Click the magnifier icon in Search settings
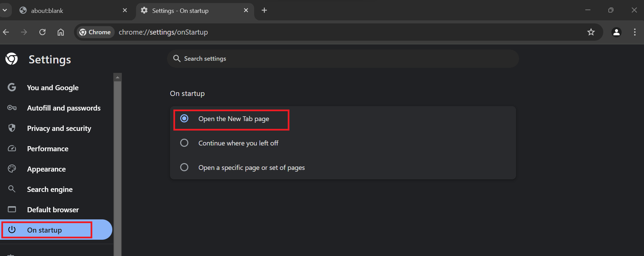This screenshot has width=644, height=256. pos(177,59)
